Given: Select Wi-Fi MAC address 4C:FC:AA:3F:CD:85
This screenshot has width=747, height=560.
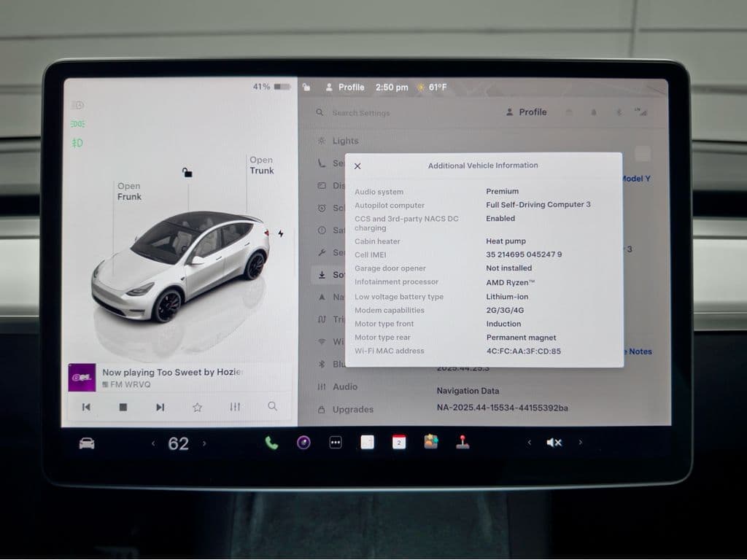Looking at the screenshot, I should click(523, 351).
